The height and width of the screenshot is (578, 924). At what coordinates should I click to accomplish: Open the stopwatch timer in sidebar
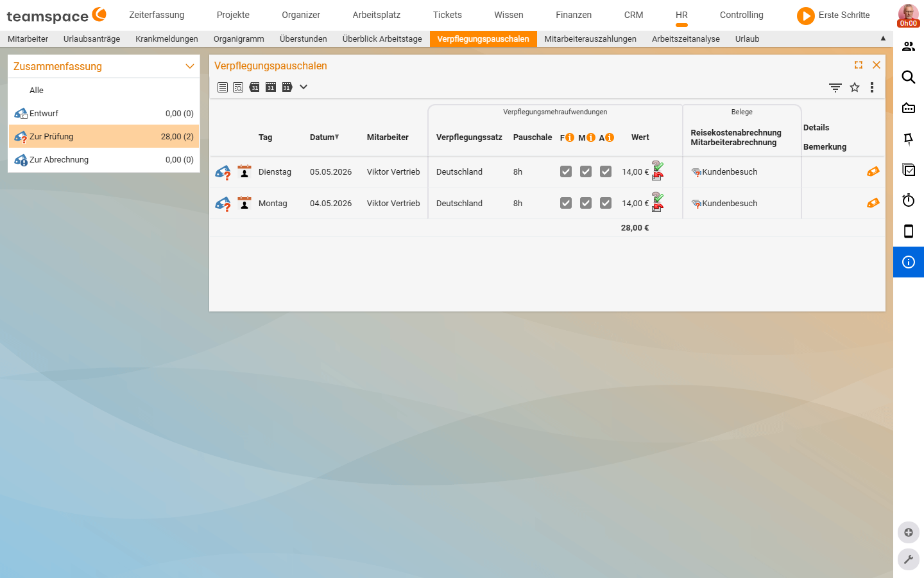[909, 200]
